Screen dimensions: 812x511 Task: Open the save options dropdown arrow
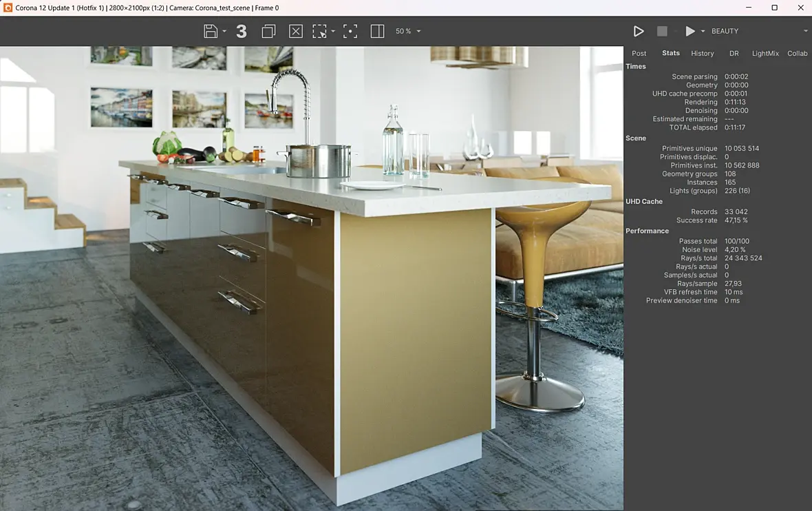224,32
